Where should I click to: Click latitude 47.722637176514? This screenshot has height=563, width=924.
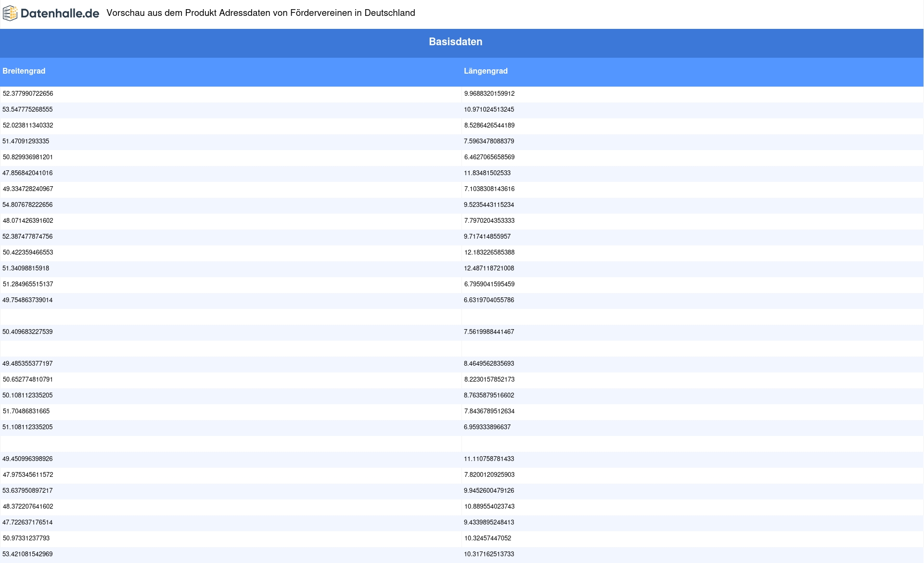tap(27, 523)
